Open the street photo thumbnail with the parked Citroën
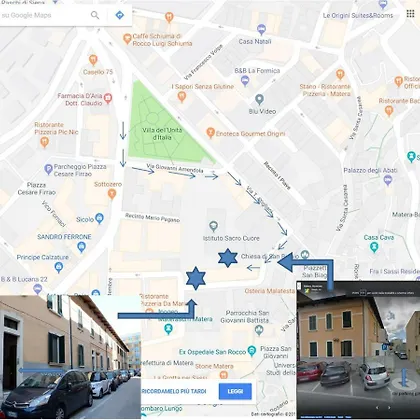Image resolution: width=420 pixels, height=420 pixels. click(70, 357)
